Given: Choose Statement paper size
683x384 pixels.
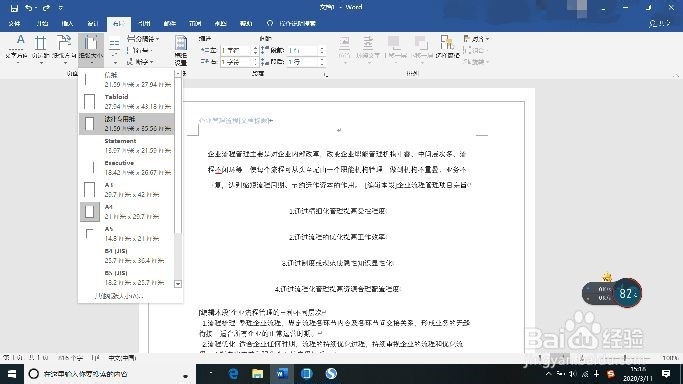Looking at the screenshot, I should click(127, 145).
